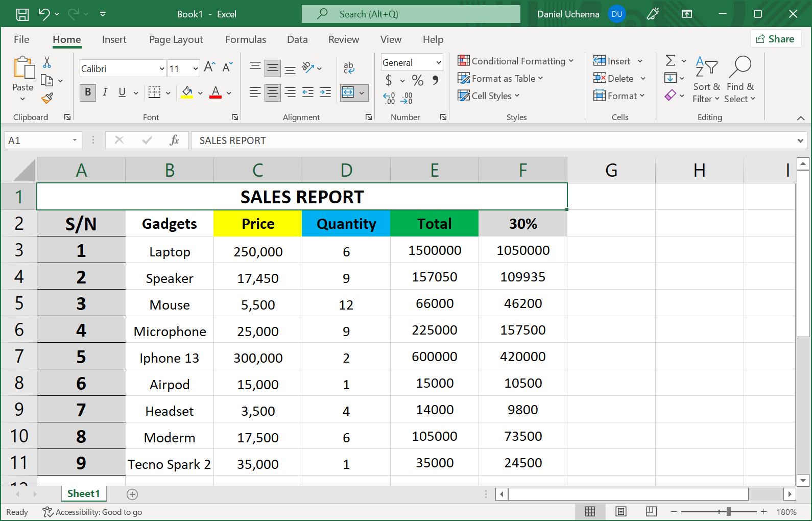Open the font name Calibri dropdown
Screen dimensions: 812x521
point(162,68)
